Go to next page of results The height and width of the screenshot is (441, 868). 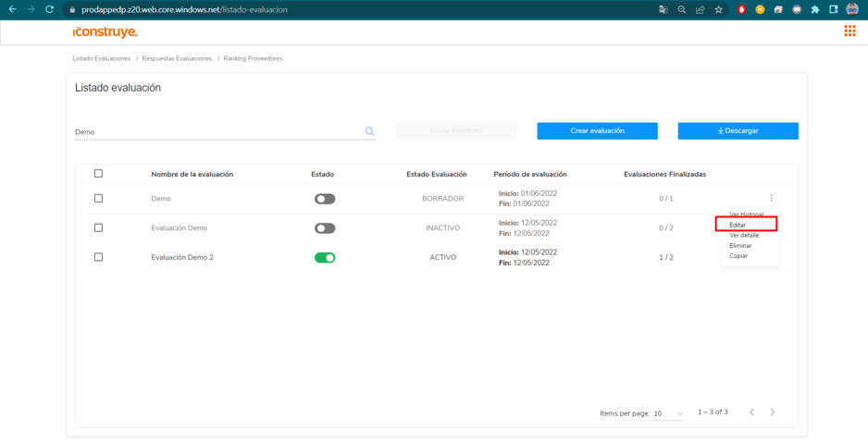(x=773, y=412)
